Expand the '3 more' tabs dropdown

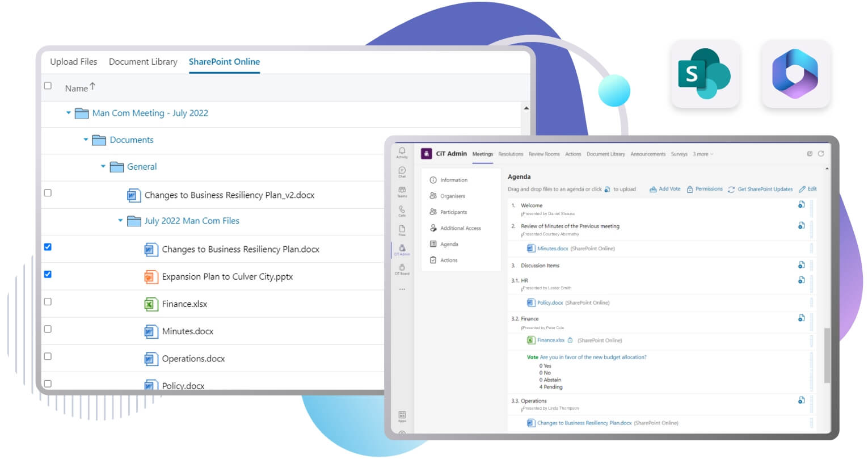(702, 154)
